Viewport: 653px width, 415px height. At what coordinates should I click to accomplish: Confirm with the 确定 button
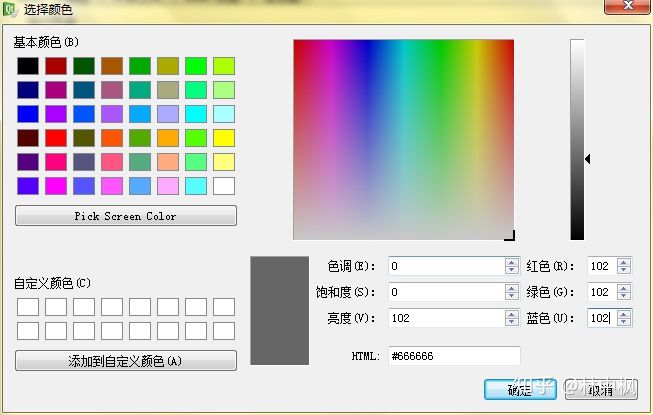(520, 389)
